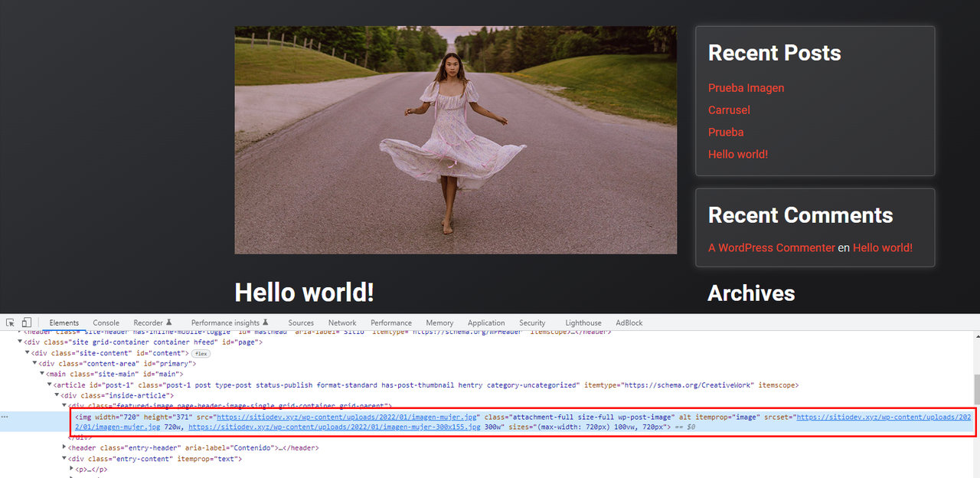This screenshot has width=980, height=478.
Task: Click the featured image of the woman
Action: click(x=456, y=140)
